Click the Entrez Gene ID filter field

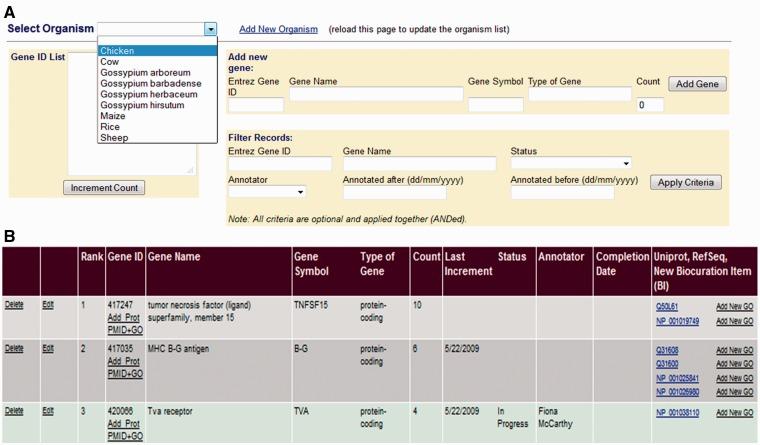pos(265,163)
